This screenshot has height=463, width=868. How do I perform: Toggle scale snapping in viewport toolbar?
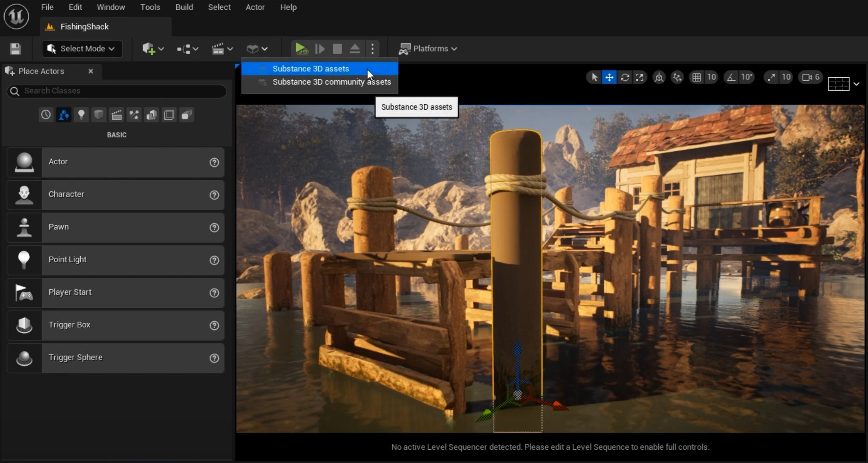point(771,77)
